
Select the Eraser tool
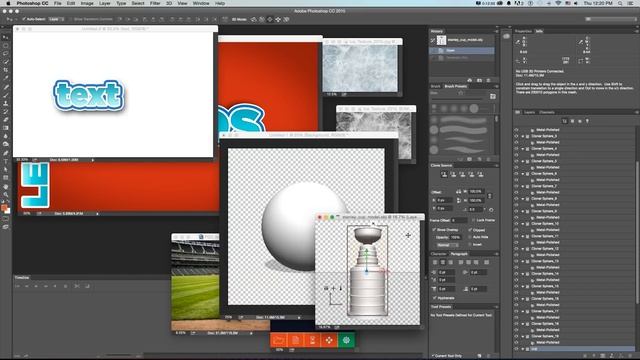click(5, 120)
